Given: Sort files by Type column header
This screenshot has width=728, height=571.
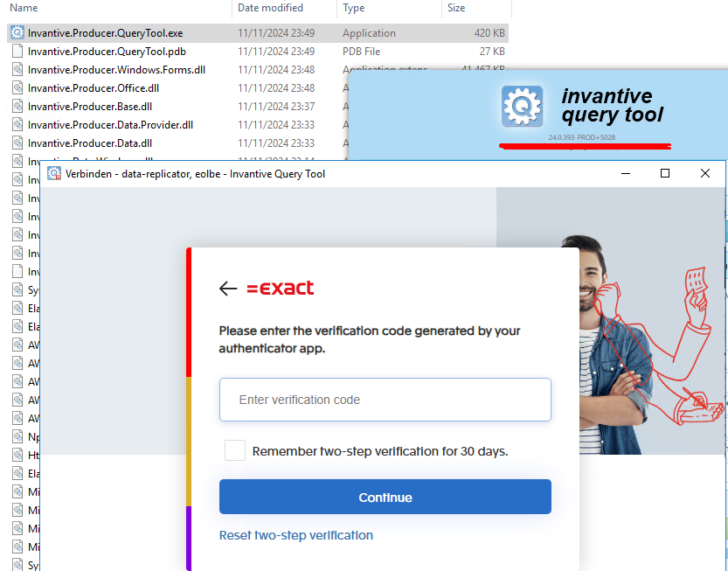Looking at the screenshot, I should 354,8.
